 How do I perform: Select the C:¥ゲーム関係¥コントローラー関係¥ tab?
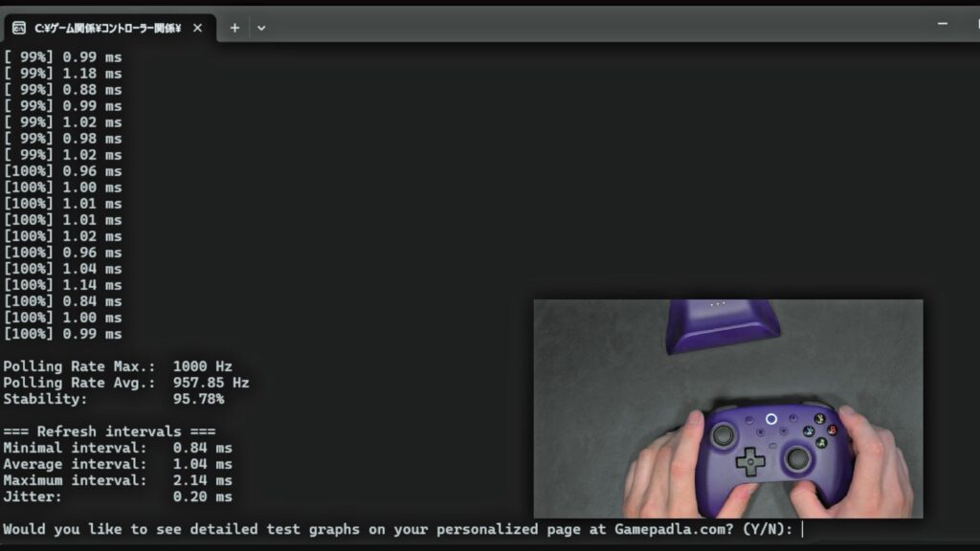[x=110, y=28]
